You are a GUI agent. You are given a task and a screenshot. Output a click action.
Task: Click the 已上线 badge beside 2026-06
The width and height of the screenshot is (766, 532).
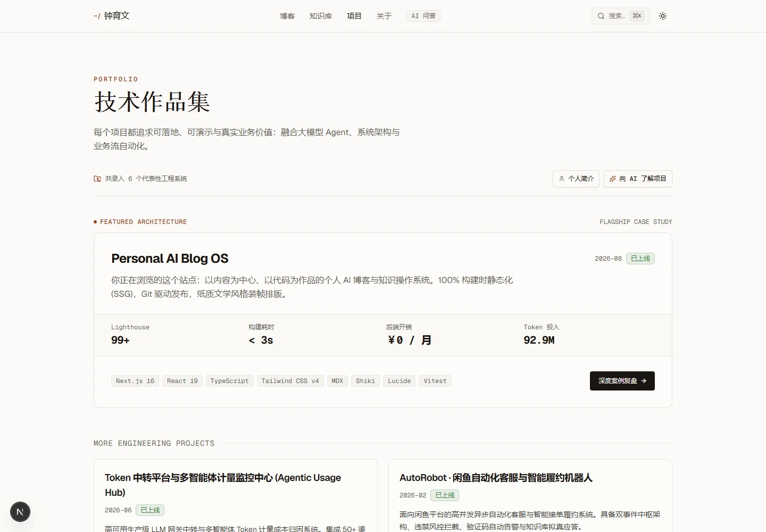pyautogui.click(x=150, y=510)
